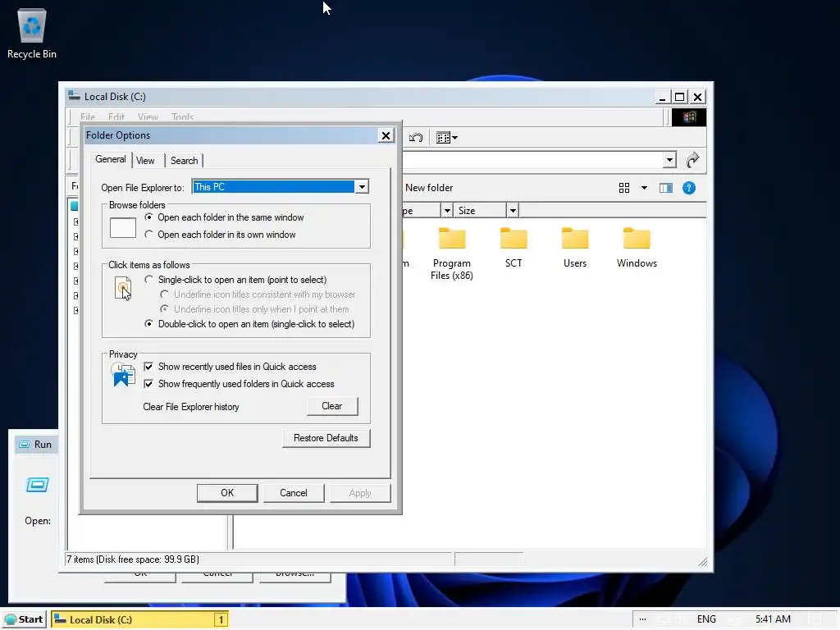Click the undo arrow toolbar icon
Image resolution: width=840 pixels, height=630 pixels.
[416, 138]
